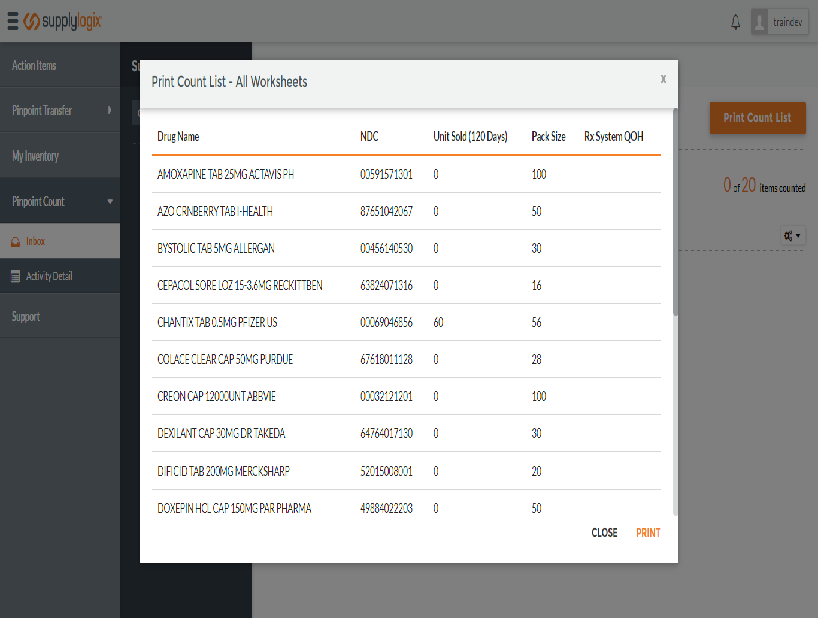
Task: Click the Activity Detail list icon
Action: pos(15,276)
